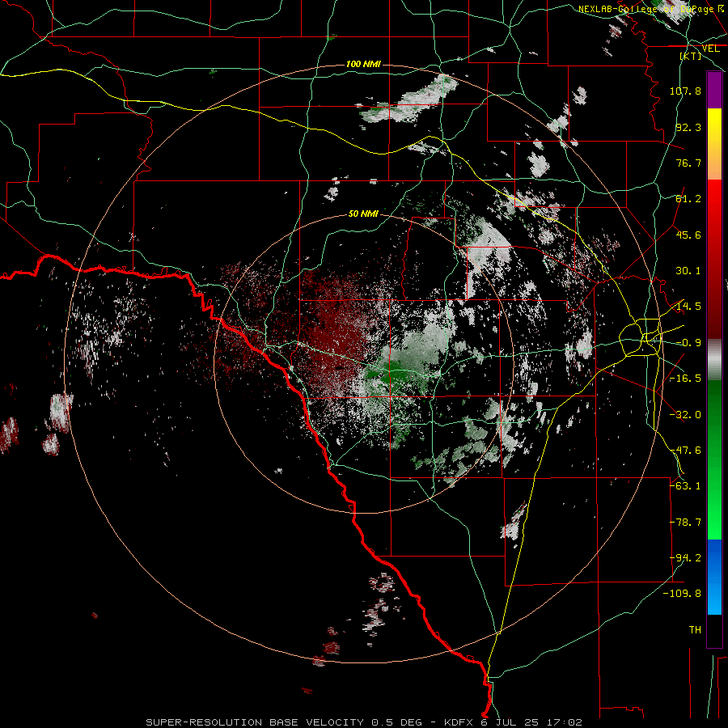Click the 30.1 velocity scale value
The image size is (728, 728).
pos(688,271)
